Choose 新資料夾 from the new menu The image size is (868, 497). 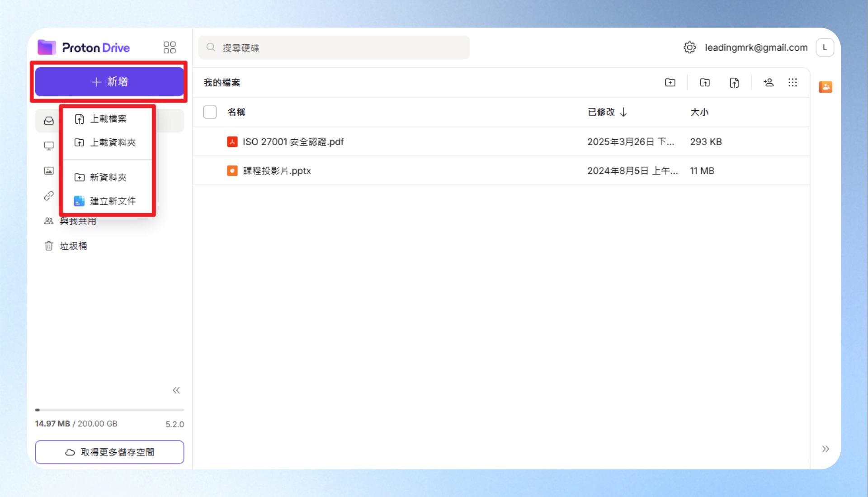(108, 178)
